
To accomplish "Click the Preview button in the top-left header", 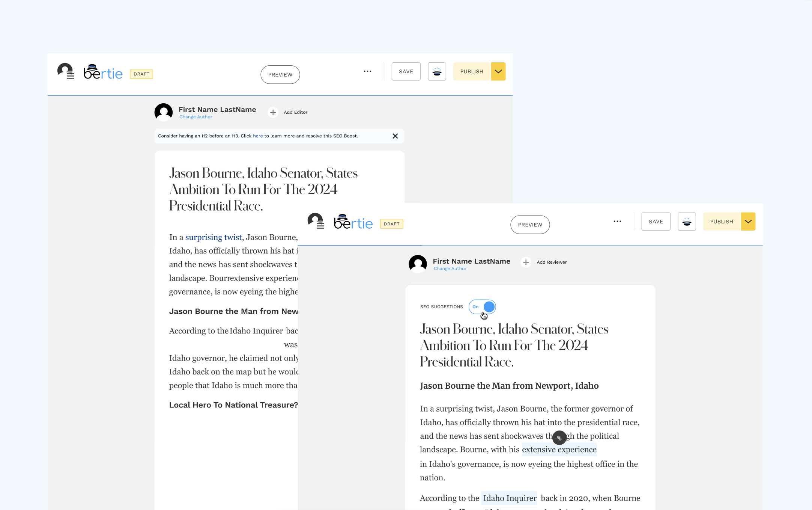I will tap(280, 75).
